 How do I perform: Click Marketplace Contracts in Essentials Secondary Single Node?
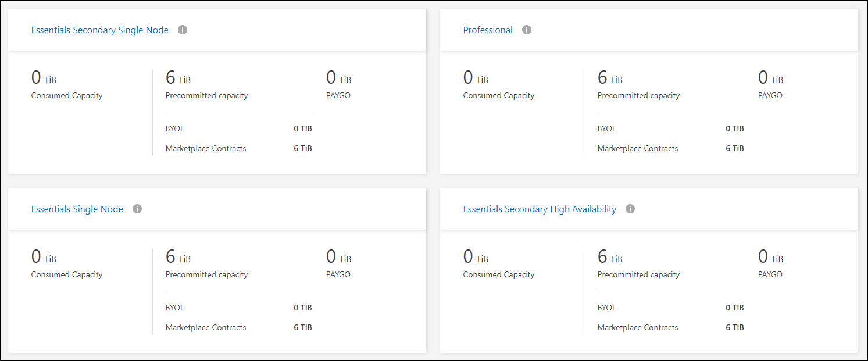click(206, 148)
